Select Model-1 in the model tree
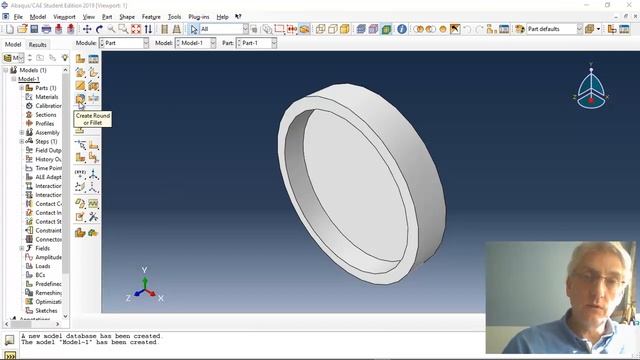 tap(29, 79)
